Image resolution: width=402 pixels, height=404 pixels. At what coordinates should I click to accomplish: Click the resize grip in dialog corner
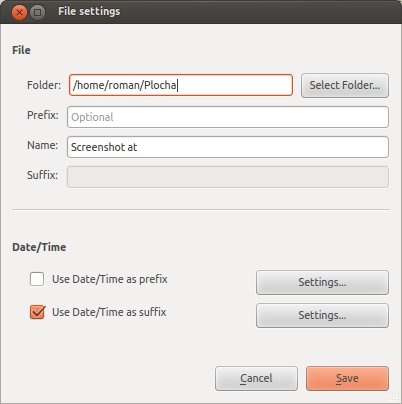click(x=395, y=397)
